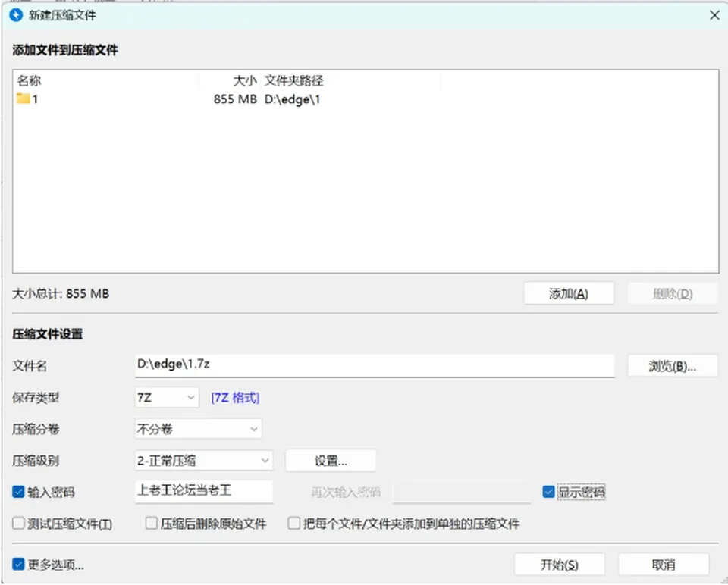Click the 文件名 path input field
Viewport: 728px width, 585px height.
375,365
